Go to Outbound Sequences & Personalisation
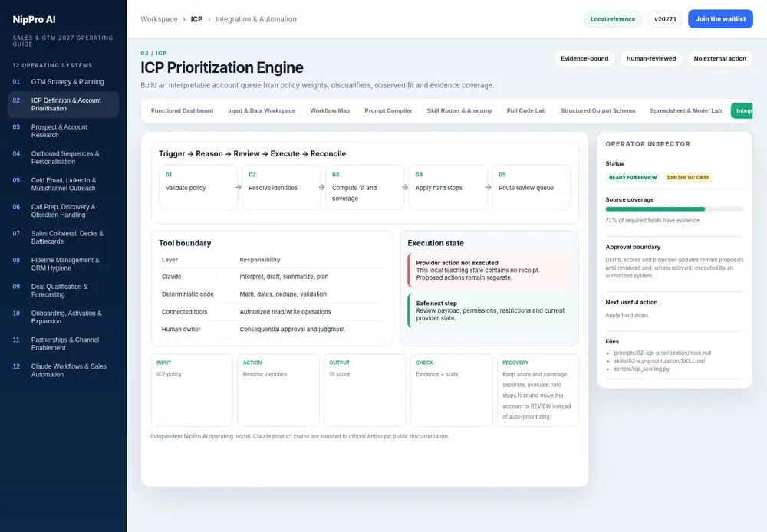 [x=63, y=157]
